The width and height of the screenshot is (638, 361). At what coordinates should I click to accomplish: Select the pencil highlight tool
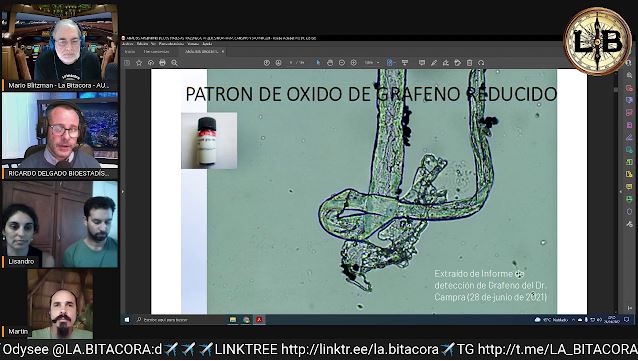tap(434, 63)
